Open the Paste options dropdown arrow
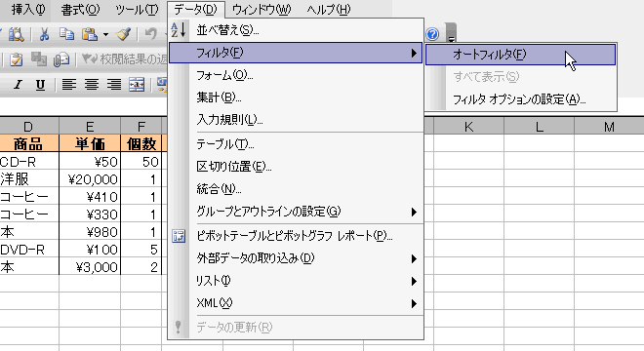The width and height of the screenshot is (644, 351). point(105,35)
